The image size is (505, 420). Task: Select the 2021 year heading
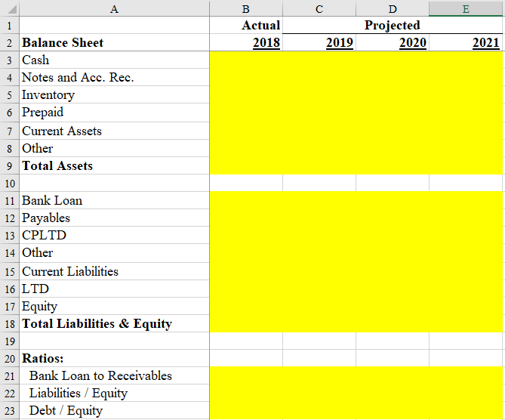point(466,42)
